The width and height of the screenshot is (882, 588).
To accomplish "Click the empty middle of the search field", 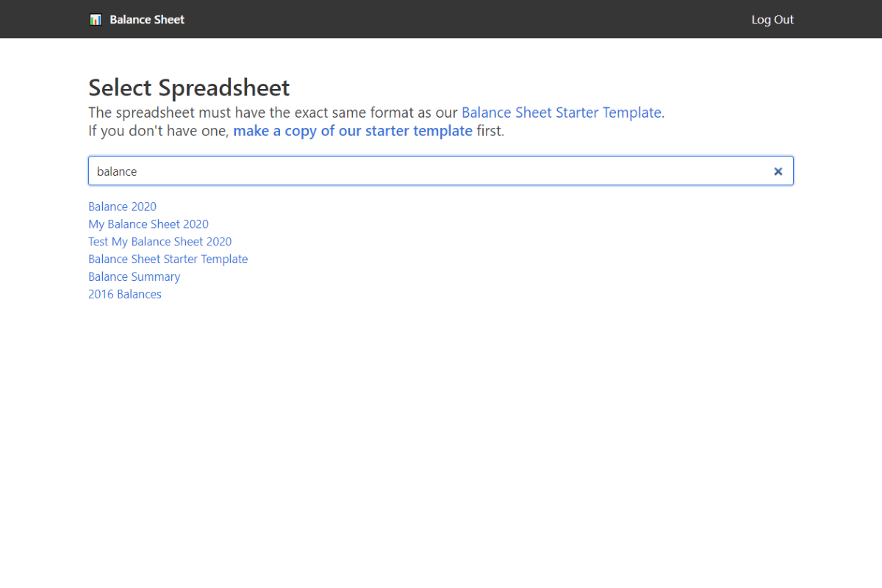I will point(441,171).
